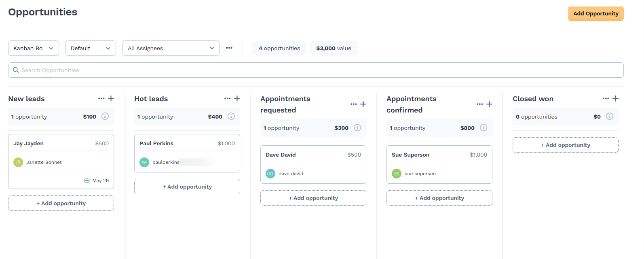Click Janette Bonnet's avatar initials

tap(18, 162)
